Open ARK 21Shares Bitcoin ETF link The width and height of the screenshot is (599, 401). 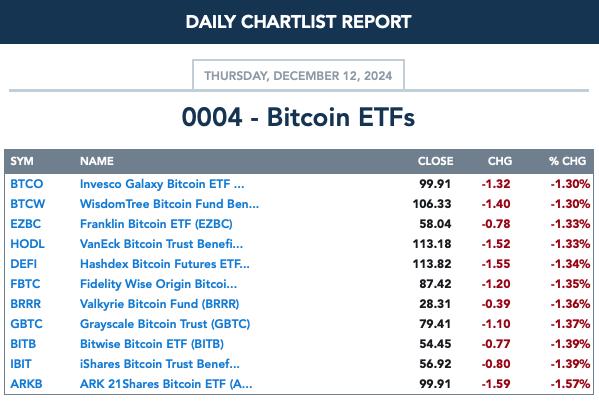pyautogui.click(x=166, y=384)
